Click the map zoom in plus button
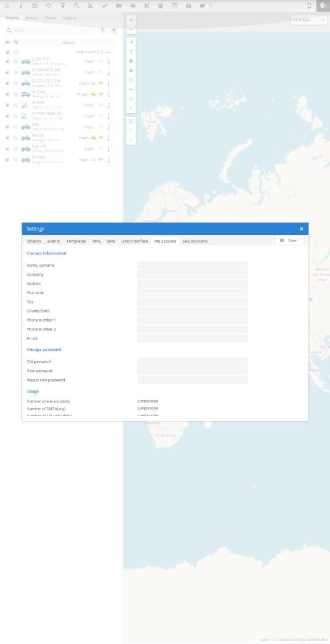This screenshot has height=644, width=330. [x=131, y=20]
